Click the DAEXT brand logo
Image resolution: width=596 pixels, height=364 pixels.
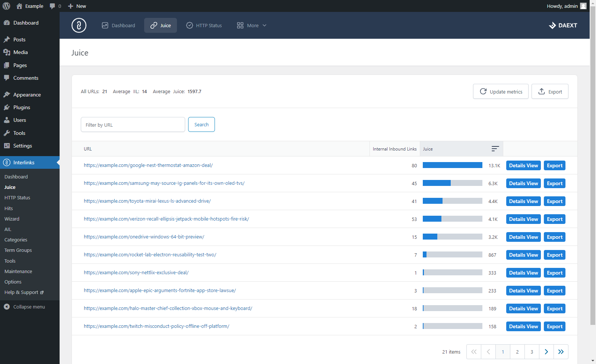click(x=563, y=25)
